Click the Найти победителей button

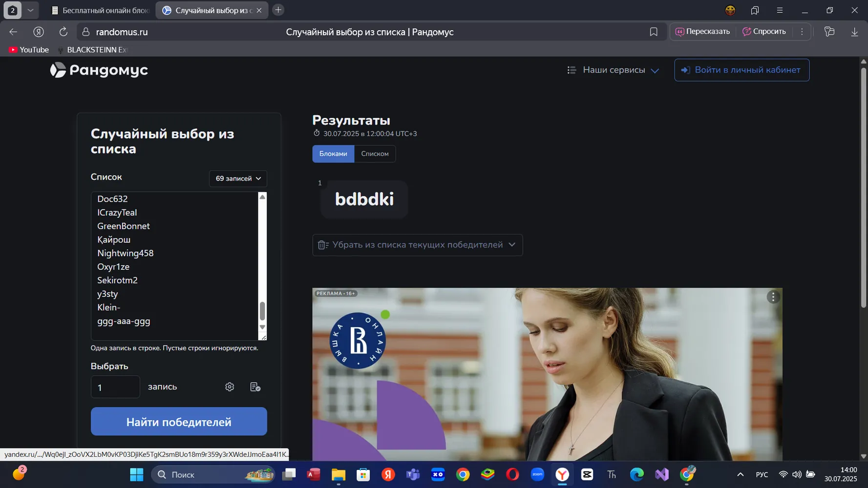[x=179, y=422]
